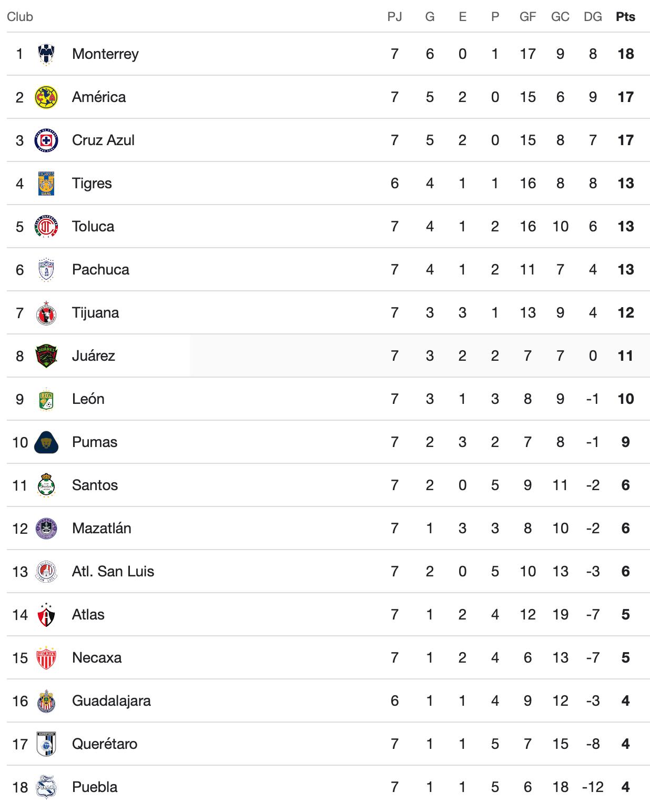Image resolution: width=650 pixels, height=812 pixels.
Task: Click the Mazatlán team name
Action: click(x=101, y=529)
